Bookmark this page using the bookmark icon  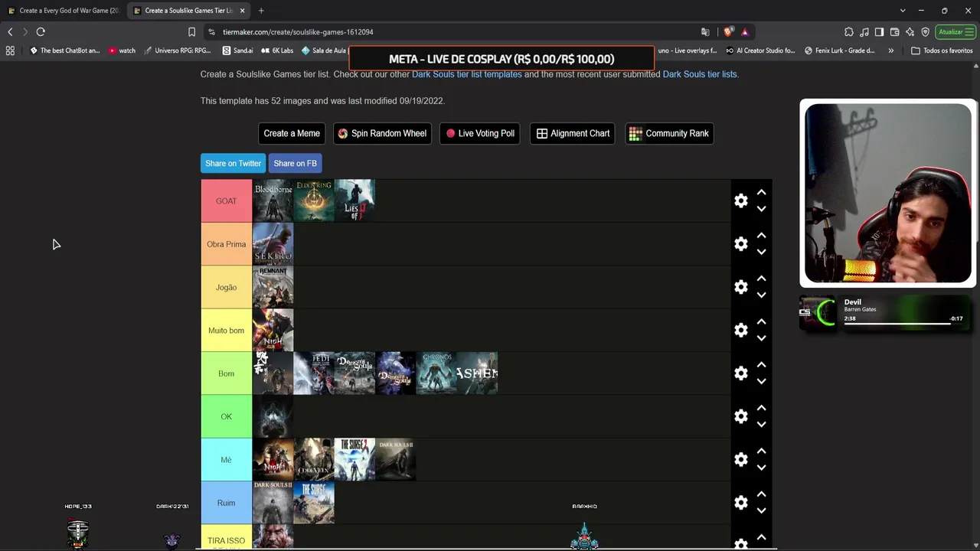[x=191, y=32]
